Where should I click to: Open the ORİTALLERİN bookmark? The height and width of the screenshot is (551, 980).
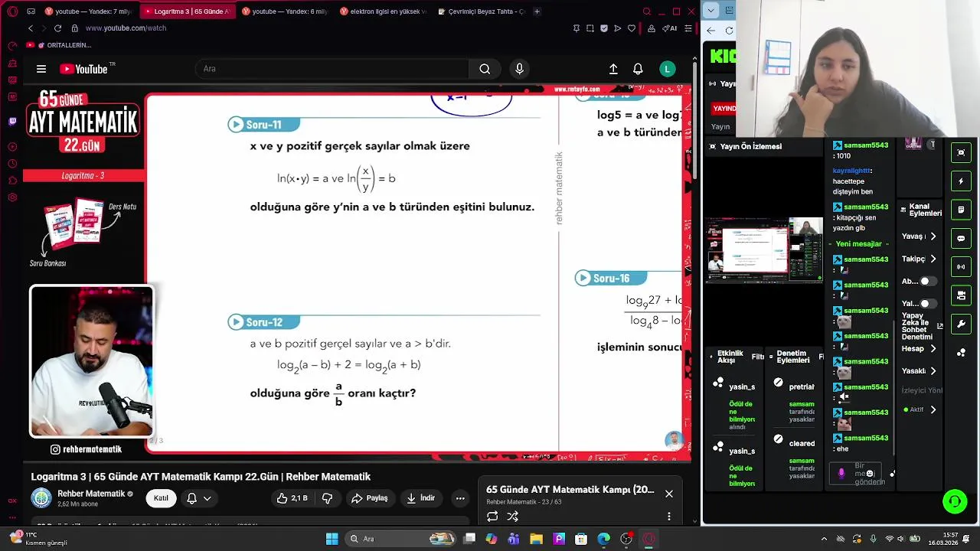64,45
